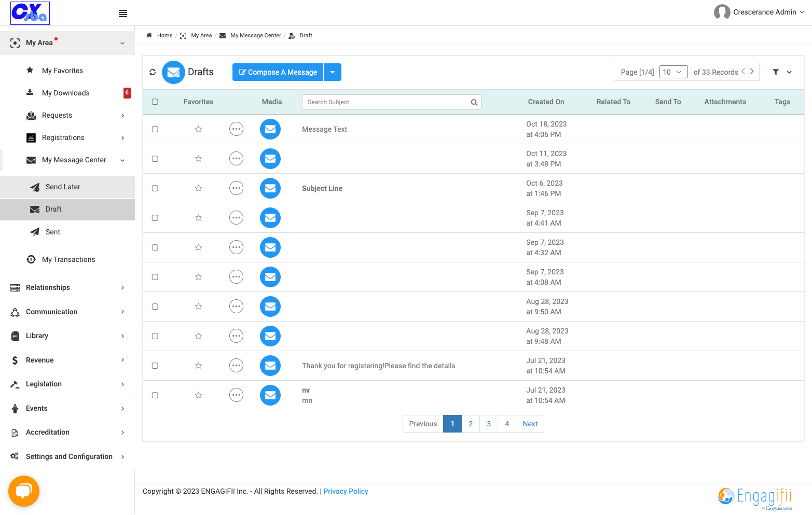Tick checkbox for the nv draft
The image size is (812, 515).
[155, 395]
